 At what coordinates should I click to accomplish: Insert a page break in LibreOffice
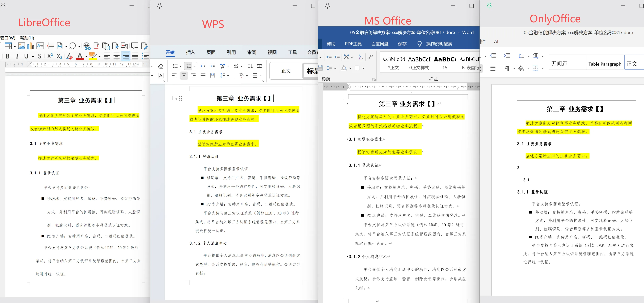[51, 46]
